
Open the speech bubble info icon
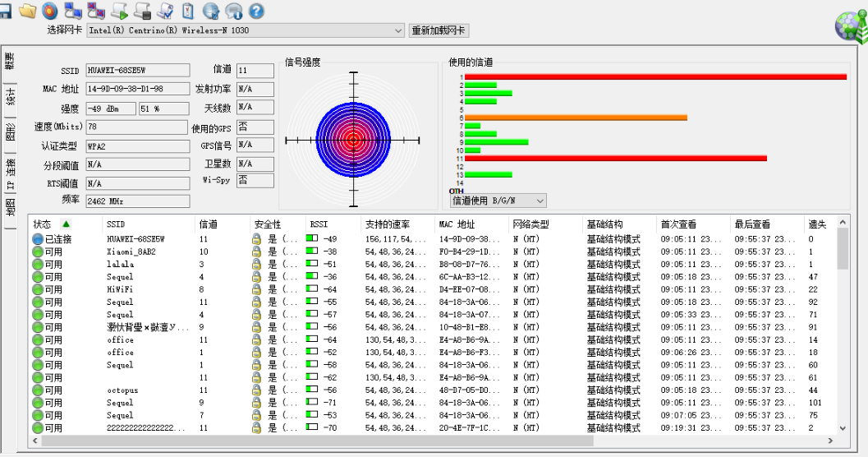(233, 11)
